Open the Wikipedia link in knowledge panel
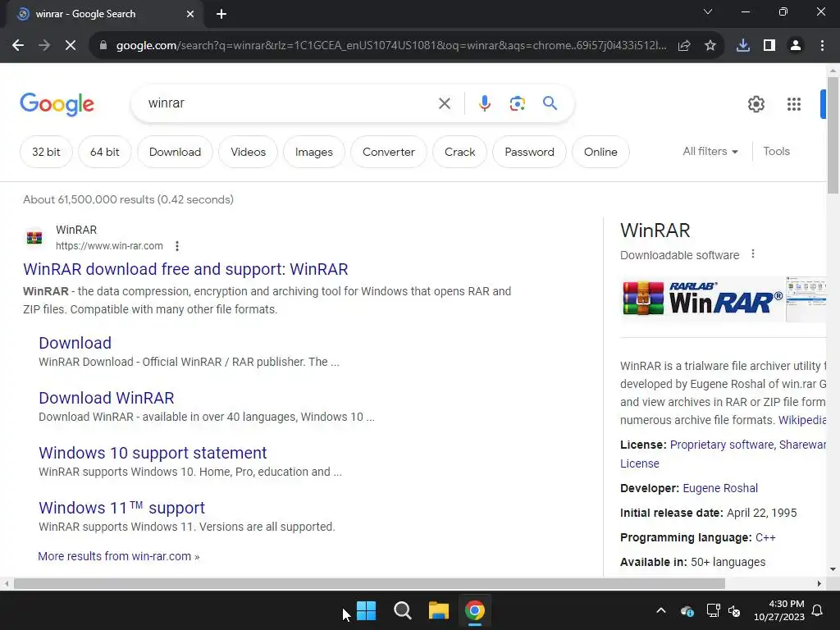This screenshot has width=840, height=630. pyautogui.click(x=802, y=420)
